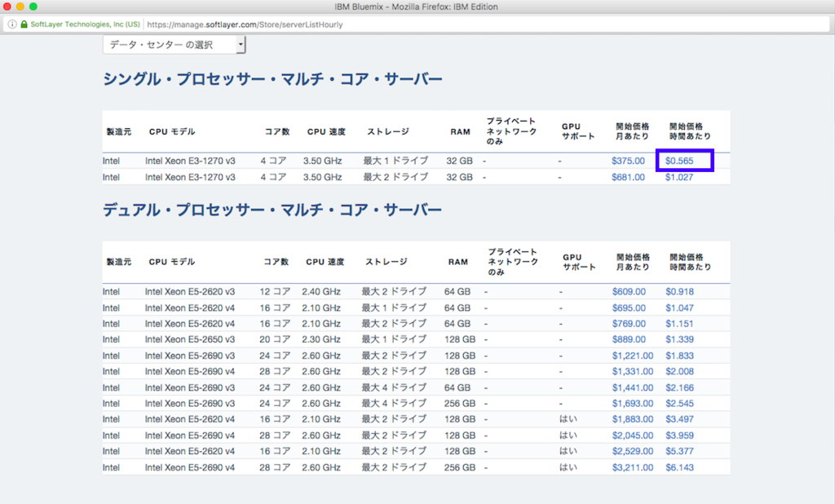Open the $2,529.00 monthly price link
835x504 pixels.
coord(633,451)
